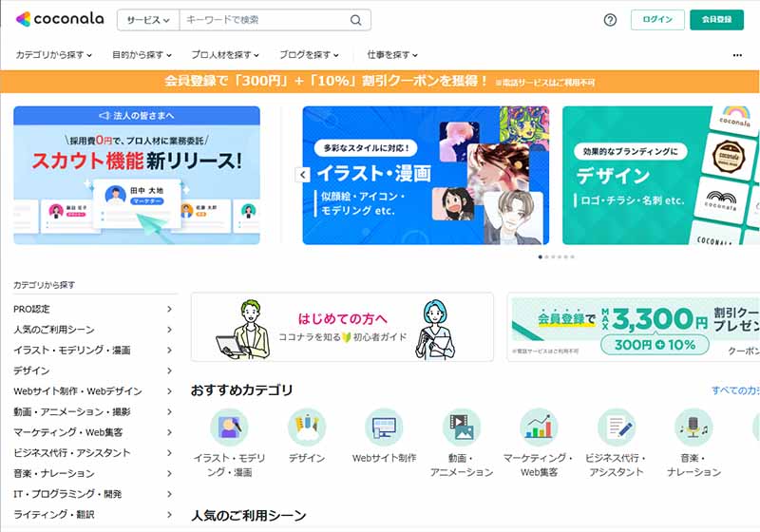760x532 pixels.
Task: Open デザイン in sidebar list
Action: [93, 370]
